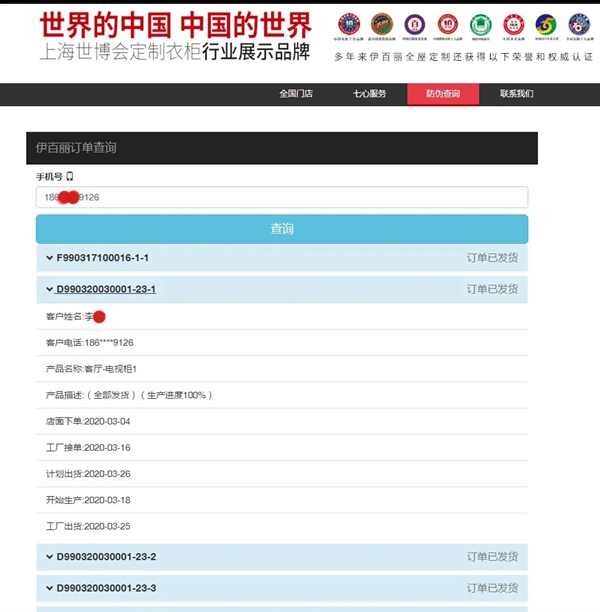Image resolution: width=600 pixels, height=612 pixels.
Task: Click the phone icon next to 手机号
Action: [x=70, y=176]
